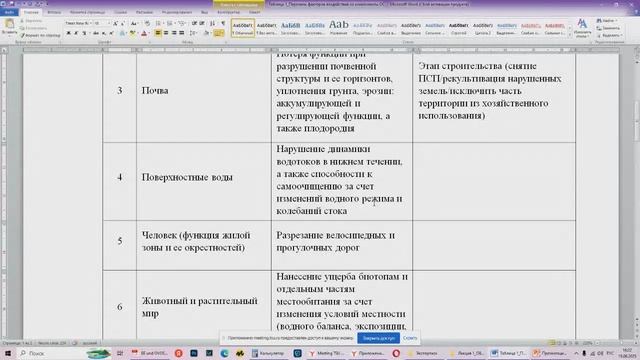Open the Выделить (Select) dropdown
Image resolution: width=640 pixels, height=360 pixels.
(609, 36)
